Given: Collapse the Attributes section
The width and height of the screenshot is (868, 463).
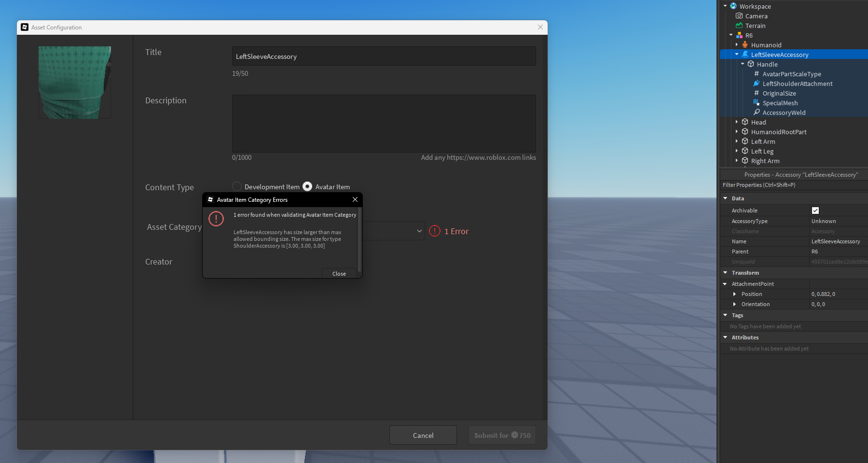Looking at the screenshot, I should pyautogui.click(x=725, y=337).
